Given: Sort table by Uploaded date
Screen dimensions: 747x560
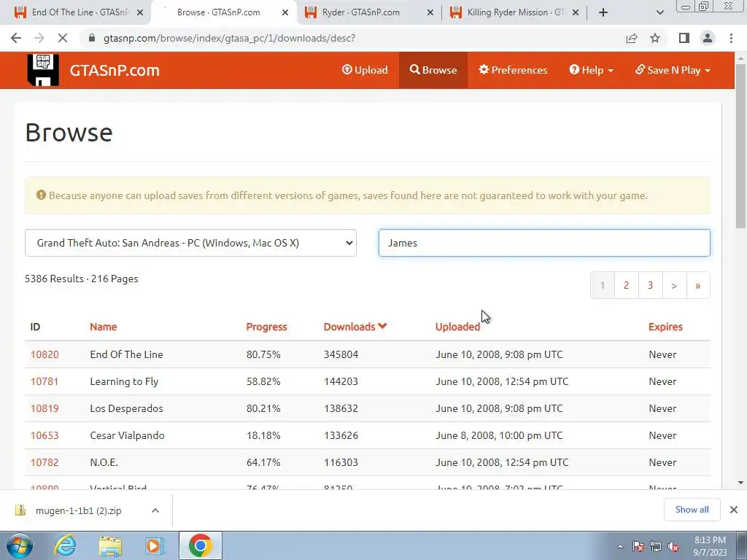Looking at the screenshot, I should pos(457,327).
